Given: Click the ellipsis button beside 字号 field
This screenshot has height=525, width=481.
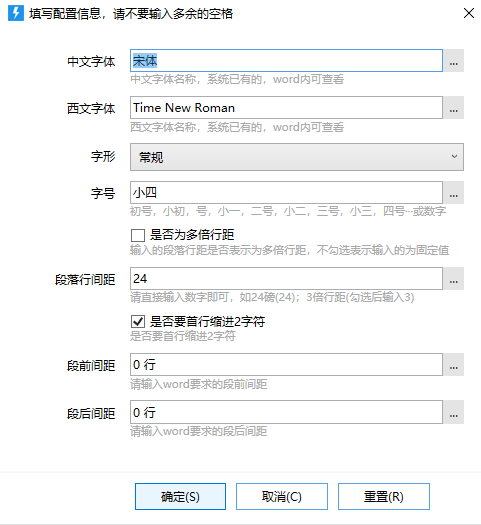Looking at the screenshot, I should click(x=454, y=193).
